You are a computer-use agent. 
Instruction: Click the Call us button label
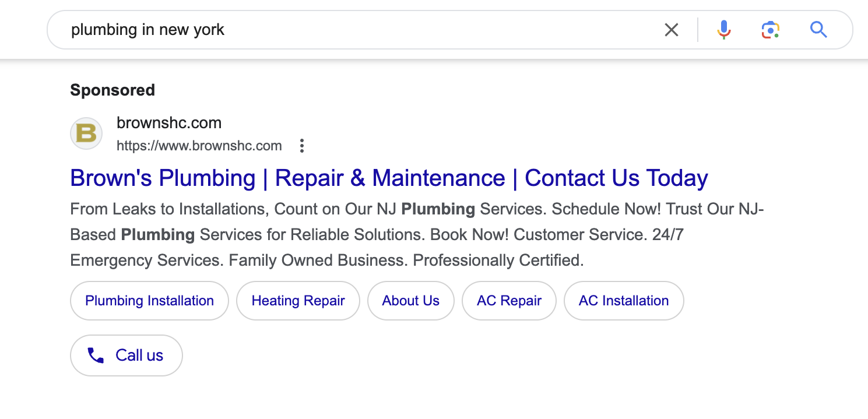tap(139, 355)
